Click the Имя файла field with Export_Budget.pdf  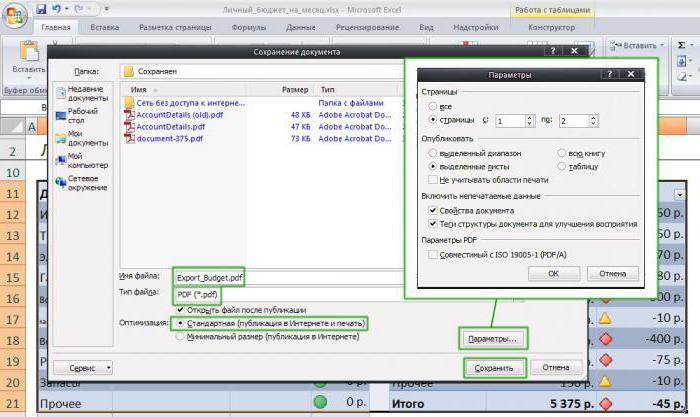pyautogui.click(x=289, y=278)
